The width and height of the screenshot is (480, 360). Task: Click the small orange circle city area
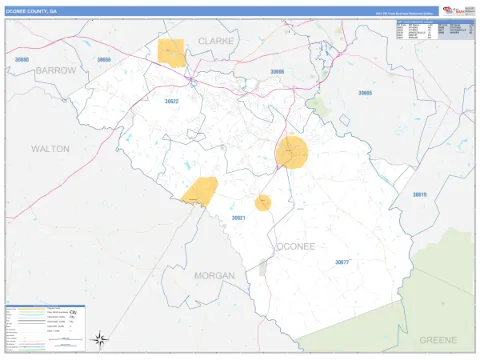click(x=263, y=203)
